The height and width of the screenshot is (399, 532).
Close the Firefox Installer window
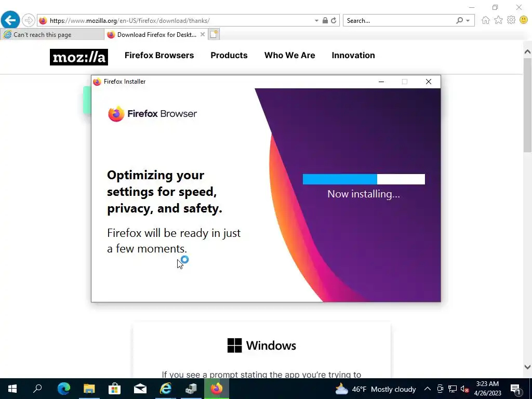(x=429, y=82)
